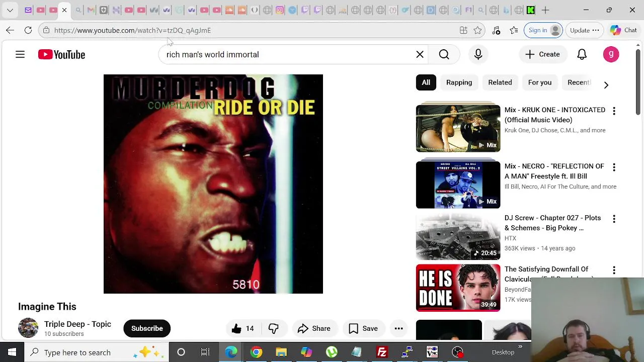Open the account avatar menu
The image size is (644, 362).
(611, 54)
